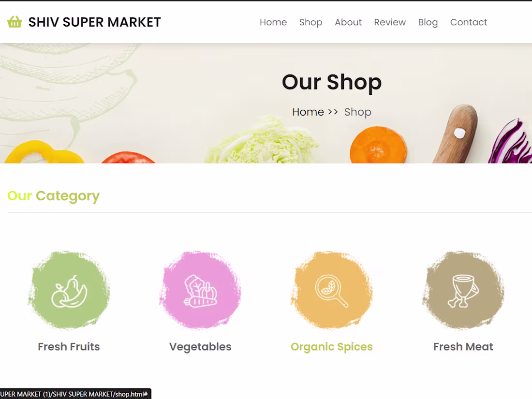The height and width of the screenshot is (399, 532).
Task: Open the orange Organic Spices icon
Action: [x=331, y=291]
